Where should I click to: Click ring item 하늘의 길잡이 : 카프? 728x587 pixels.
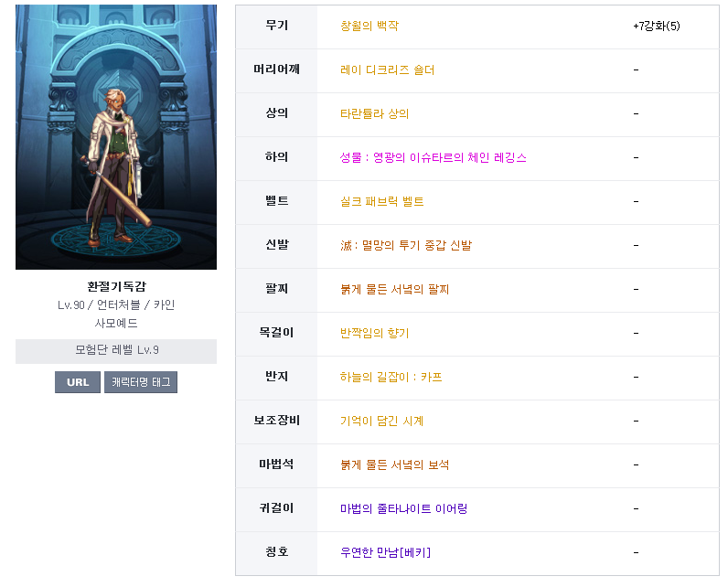pyautogui.click(x=391, y=378)
